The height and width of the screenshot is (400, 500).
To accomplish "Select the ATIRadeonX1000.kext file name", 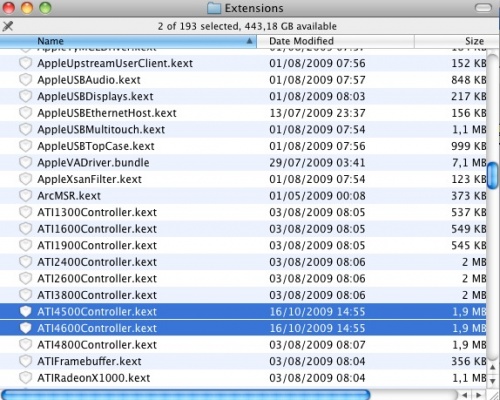I will [x=93, y=378].
